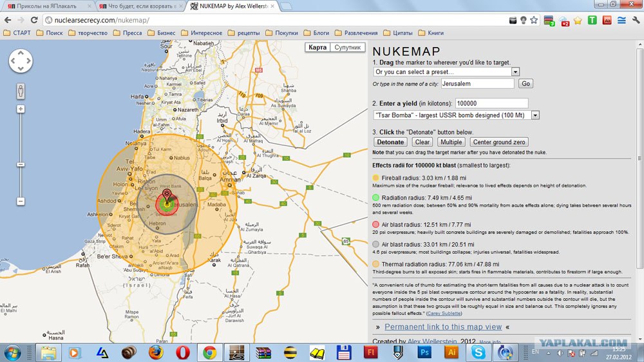Open Permanent link to this map view
The image size is (644, 362).
click(x=443, y=327)
